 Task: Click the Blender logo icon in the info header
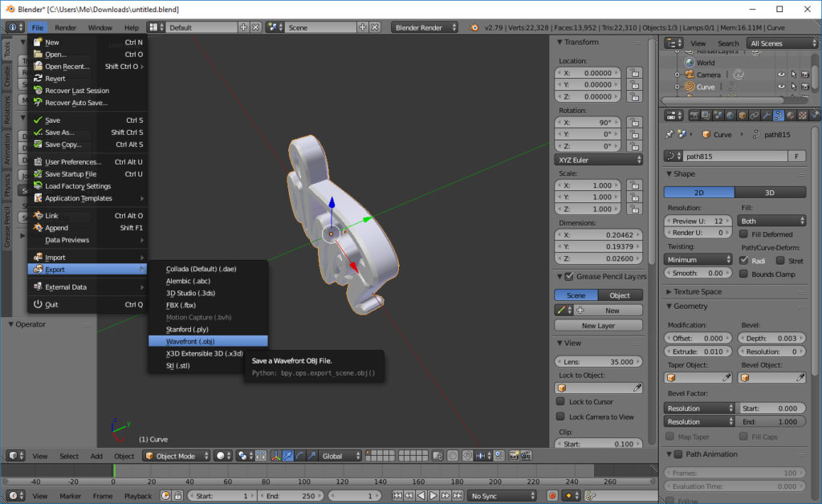(474, 28)
